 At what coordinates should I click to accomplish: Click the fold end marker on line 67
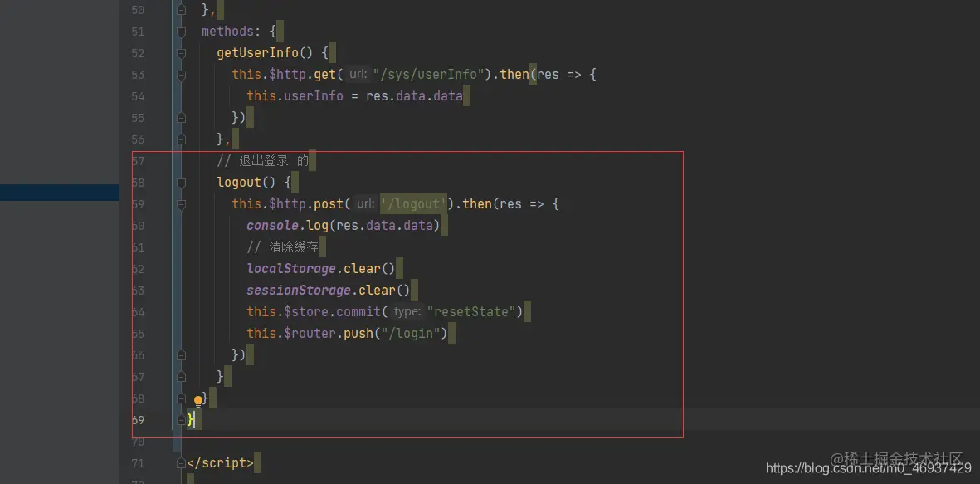point(181,376)
